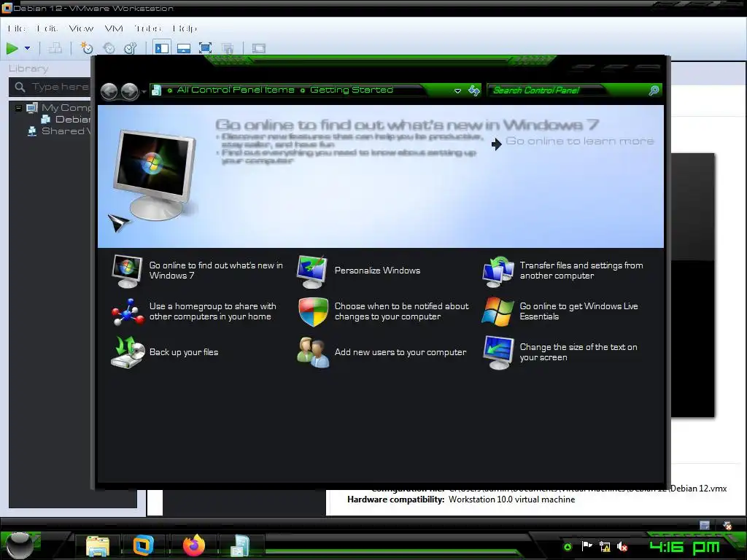Screen dimensions: 747x560
Task: Click the Getting Started breadcrumb
Action: (352, 90)
